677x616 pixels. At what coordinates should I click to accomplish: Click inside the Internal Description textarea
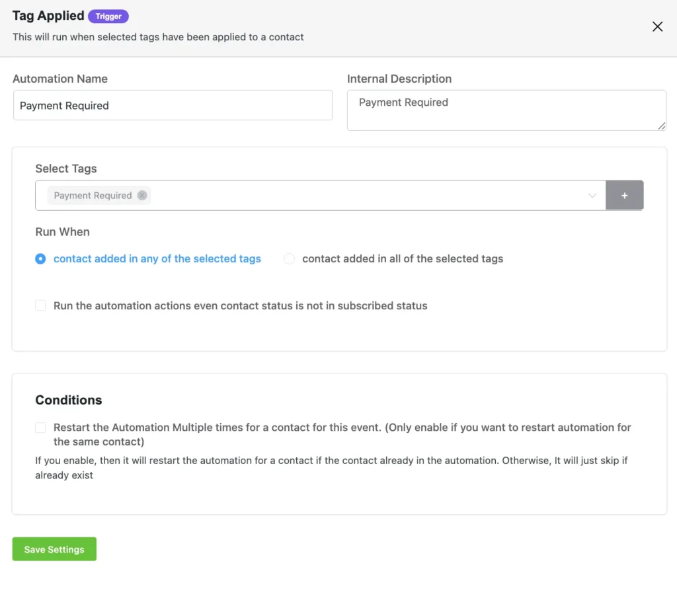click(x=506, y=110)
